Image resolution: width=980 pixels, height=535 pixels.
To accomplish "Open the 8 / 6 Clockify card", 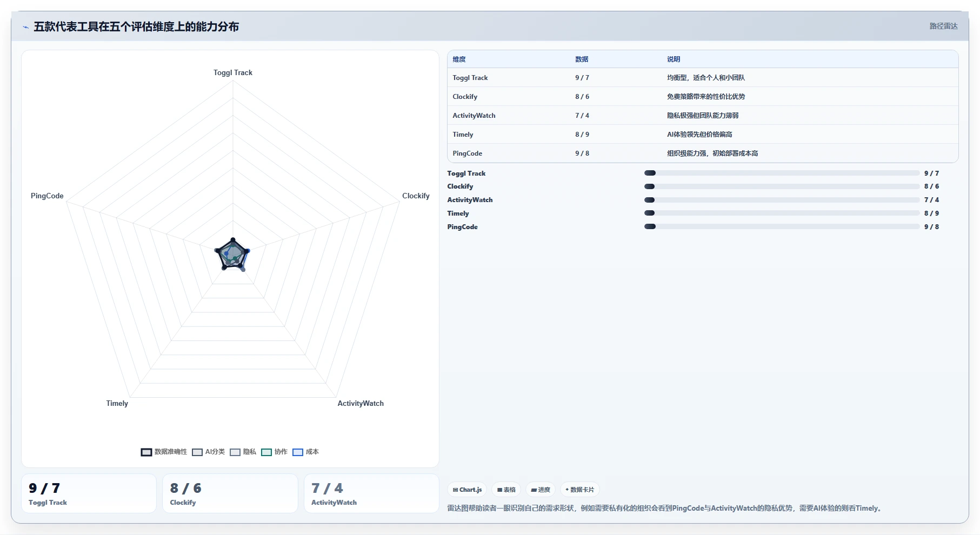I will (230, 493).
